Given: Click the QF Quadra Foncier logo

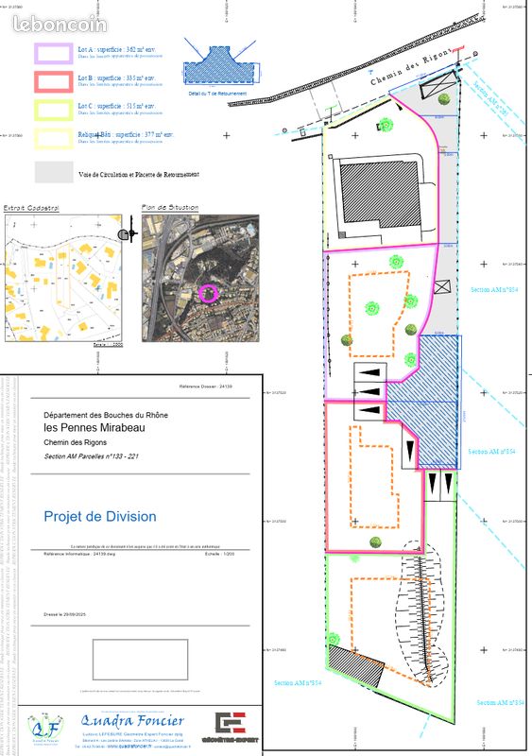Looking at the screenshot, I should click(x=45, y=729).
